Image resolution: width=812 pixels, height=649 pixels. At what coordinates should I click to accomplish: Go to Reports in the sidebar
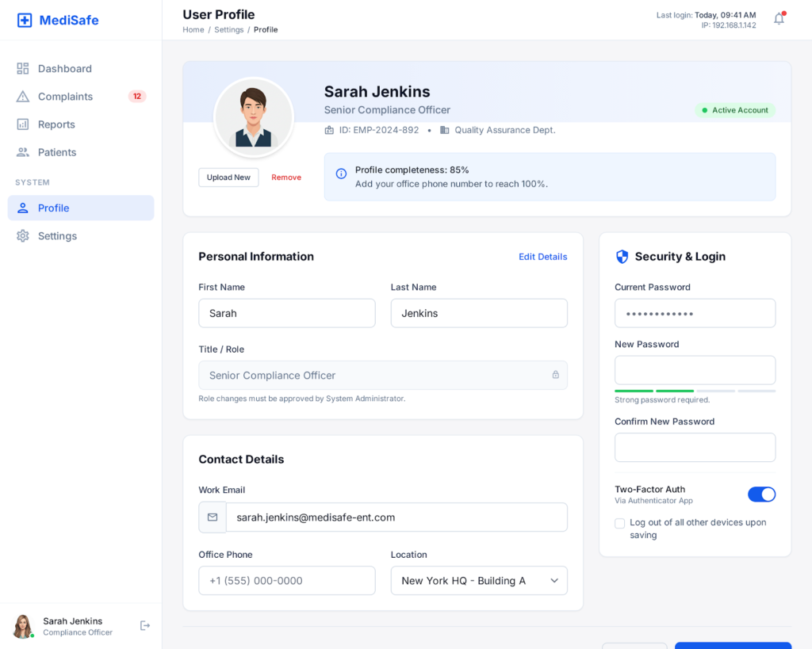pos(56,124)
